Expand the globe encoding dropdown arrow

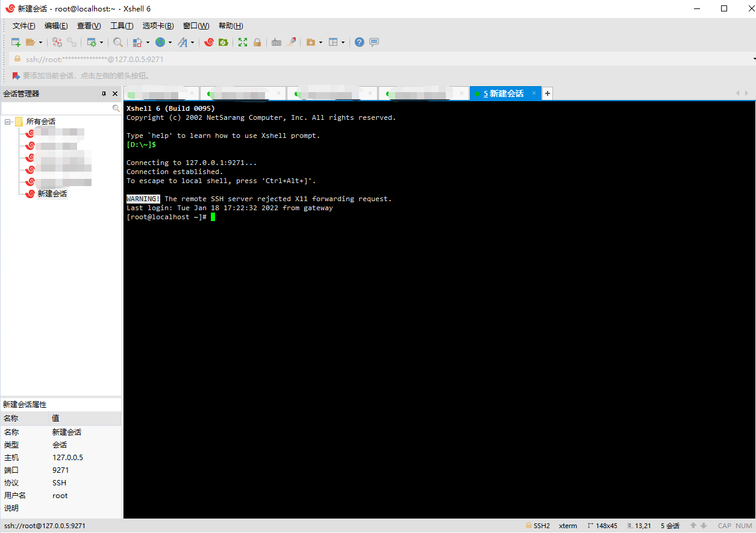coord(170,42)
